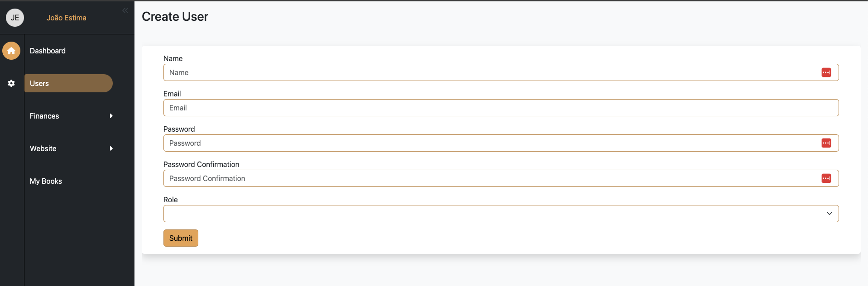
Task: Open the settings gear icon in the sidebar
Action: (11, 83)
